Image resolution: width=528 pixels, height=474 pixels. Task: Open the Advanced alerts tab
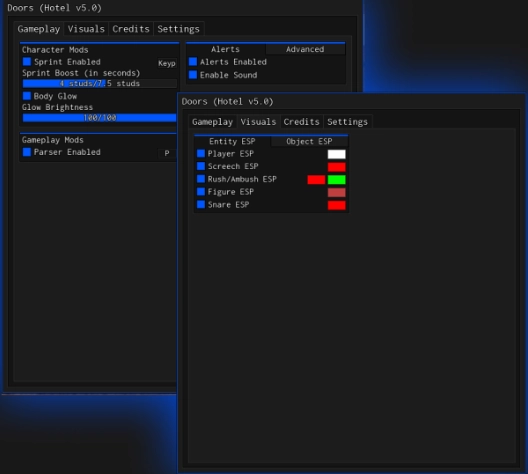click(305, 49)
